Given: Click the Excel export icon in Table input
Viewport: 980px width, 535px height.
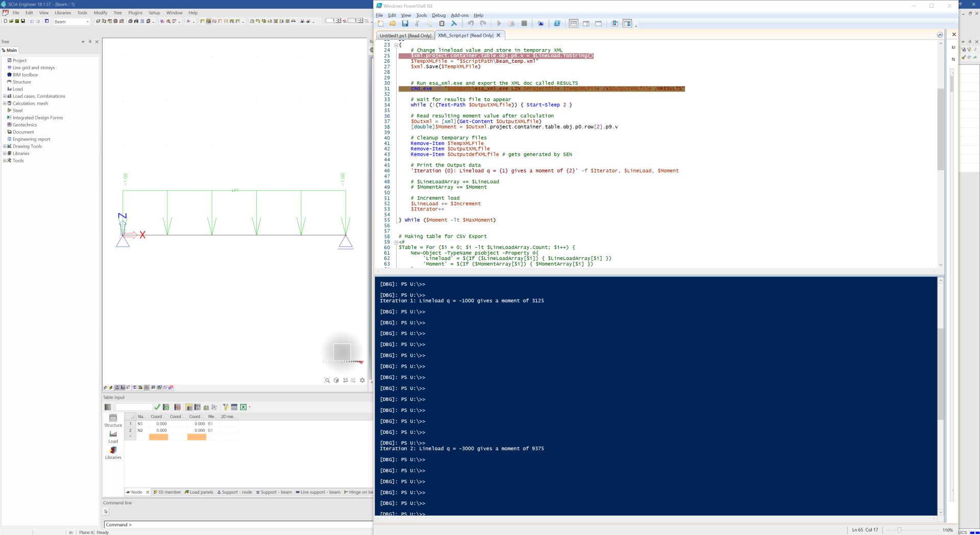Looking at the screenshot, I should (x=243, y=407).
